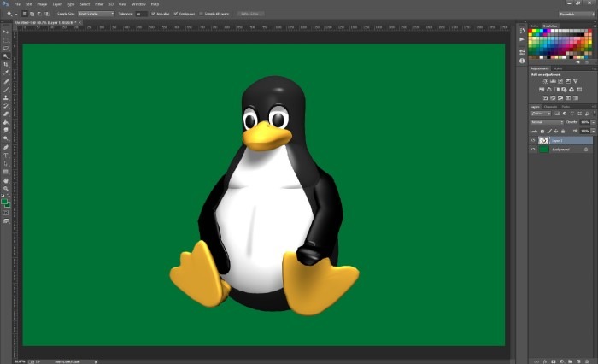598x364 pixels.
Task: Toggle lock image pixels
Action: click(x=549, y=132)
